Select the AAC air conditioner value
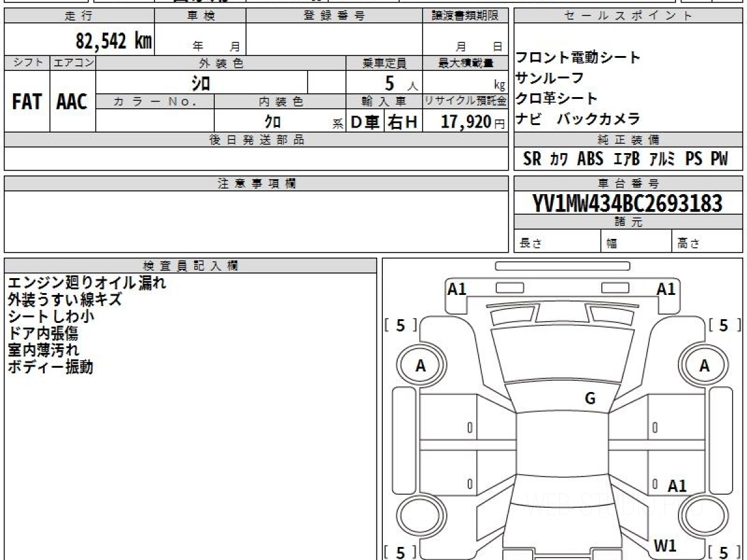The width and height of the screenshot is (747, 560). (72, 102)
